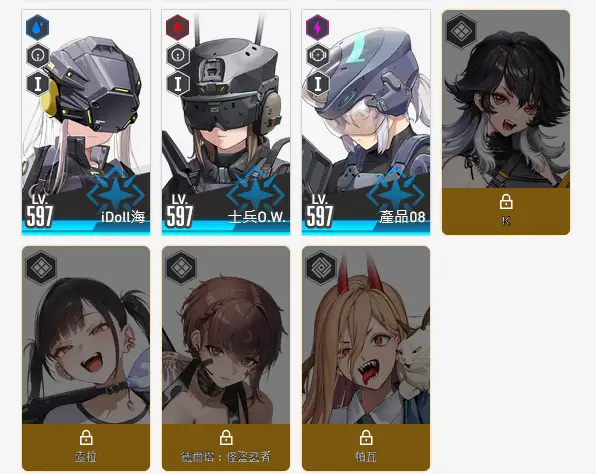Image resolution: width=596 pixels, height=474 pixels.
Task: Click the lock icon above 德蕾克：怪盗忍者
Action: coord(226,438)
